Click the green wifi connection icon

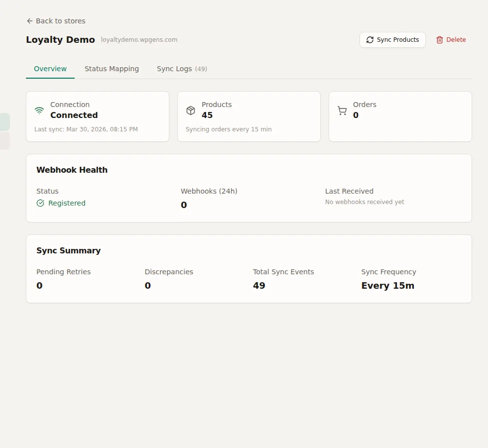pos(39,111)
